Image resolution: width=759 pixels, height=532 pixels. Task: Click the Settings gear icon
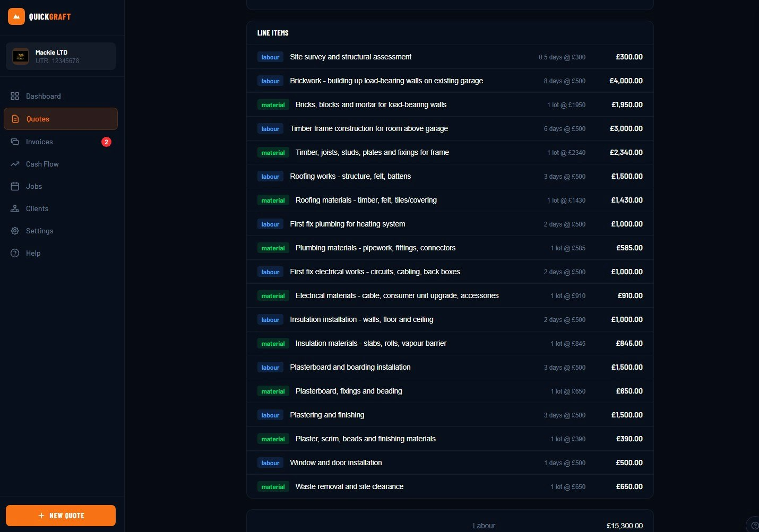pos(15,231)
